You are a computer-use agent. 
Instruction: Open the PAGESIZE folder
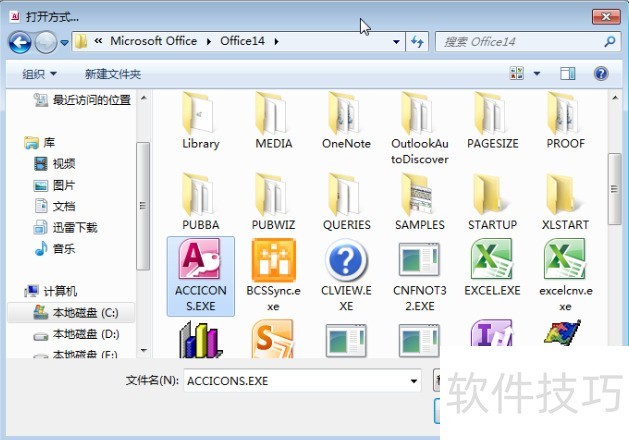(x=492, y=121)
